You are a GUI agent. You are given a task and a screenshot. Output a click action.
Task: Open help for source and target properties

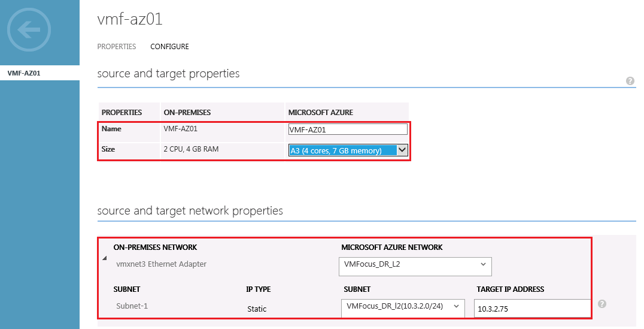coord(630,81)
